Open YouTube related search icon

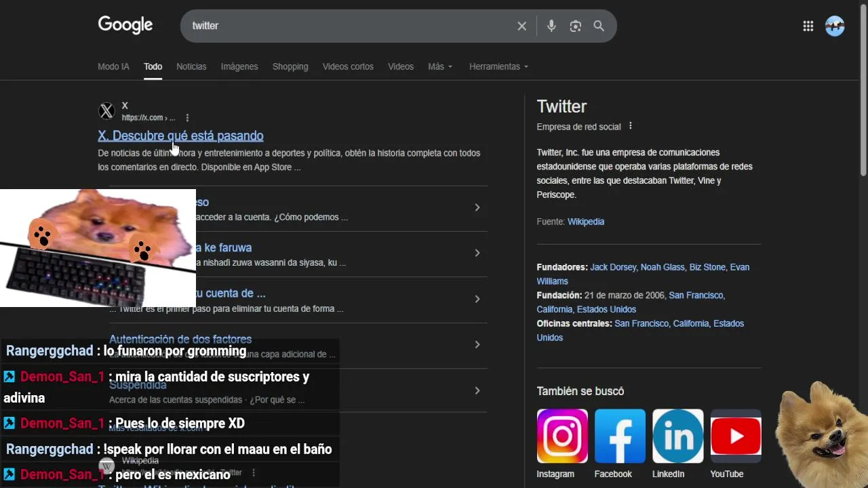[736, 436]
